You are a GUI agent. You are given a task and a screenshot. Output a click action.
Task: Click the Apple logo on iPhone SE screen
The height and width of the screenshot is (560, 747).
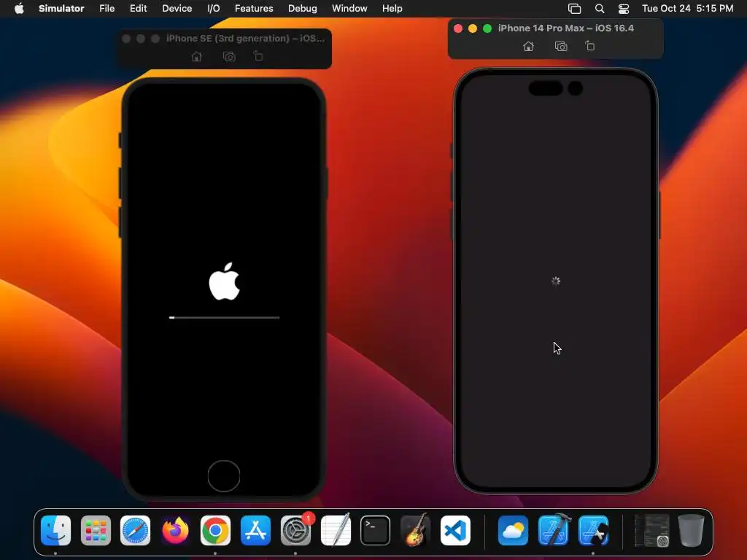point(224,281)
